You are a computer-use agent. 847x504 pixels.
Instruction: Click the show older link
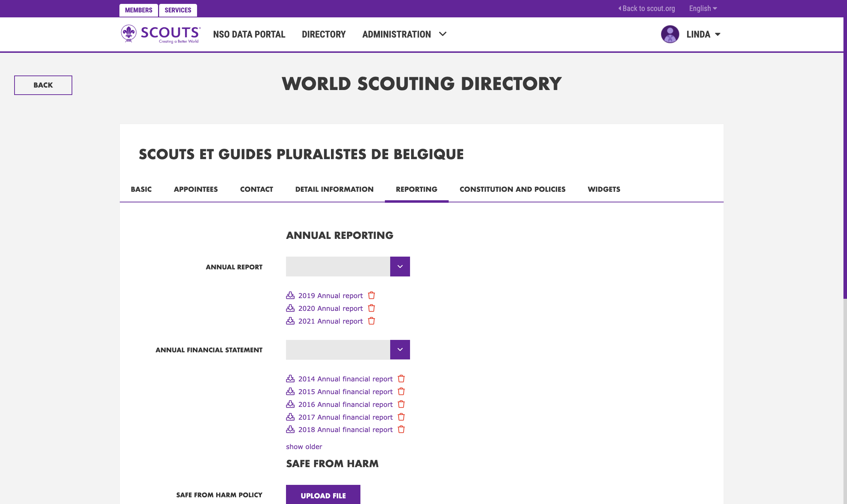(304, 447)
